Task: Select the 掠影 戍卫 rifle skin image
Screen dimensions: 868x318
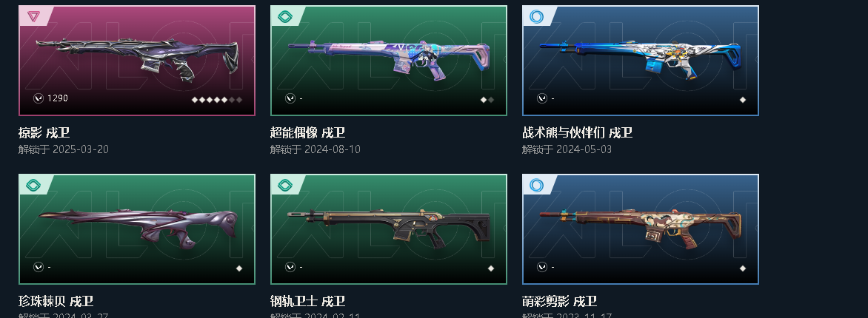Action: point(137,58)
